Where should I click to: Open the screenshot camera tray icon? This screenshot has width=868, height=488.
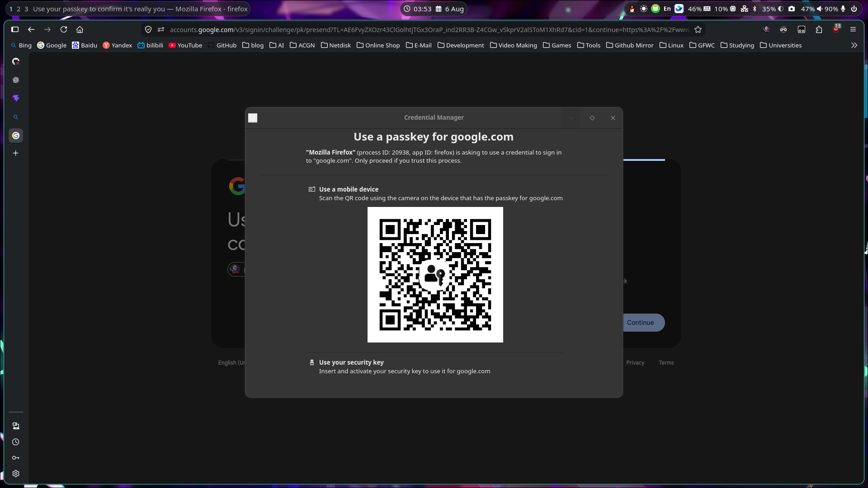tap(792, 9)
